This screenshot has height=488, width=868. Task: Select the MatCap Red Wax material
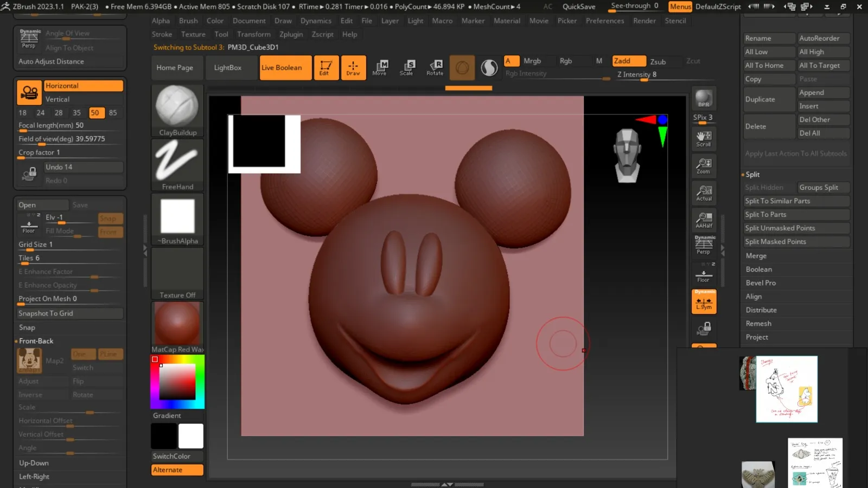tap(177, 324)
